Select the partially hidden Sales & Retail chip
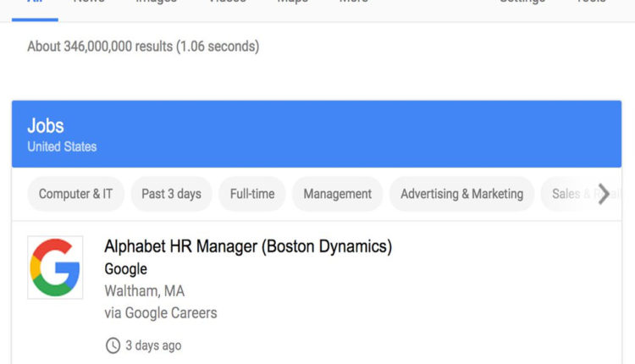 tap(575, 194)
